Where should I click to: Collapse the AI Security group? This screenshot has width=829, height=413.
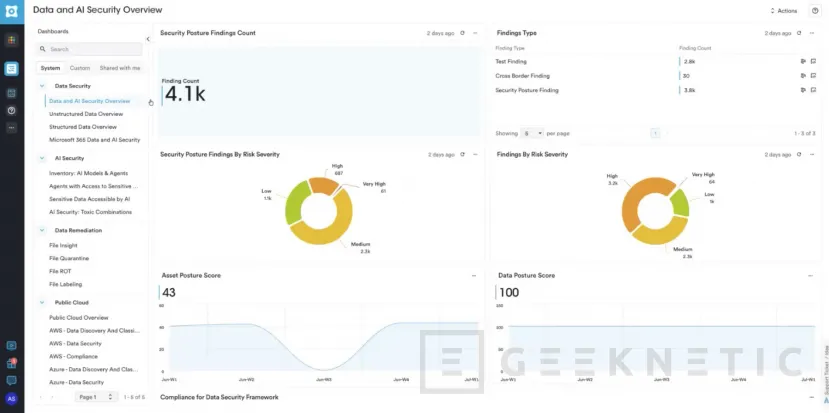[x=42, y=158]
